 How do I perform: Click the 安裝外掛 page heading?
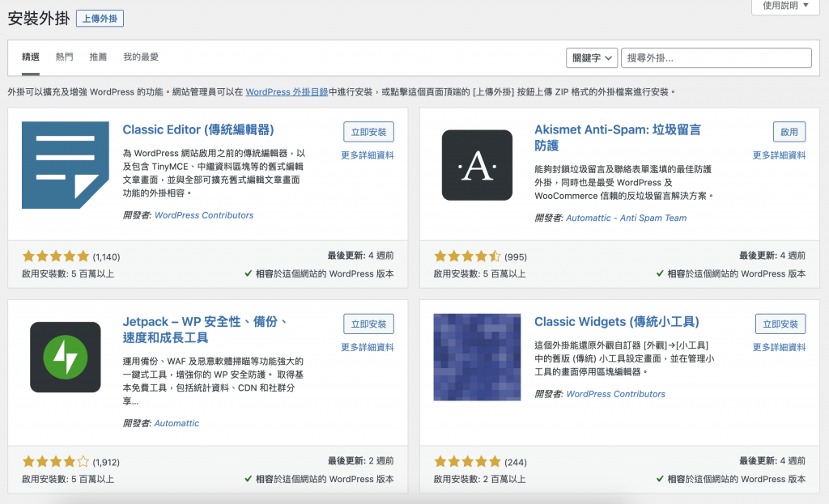pyautogui.click(x=39, y=19)
